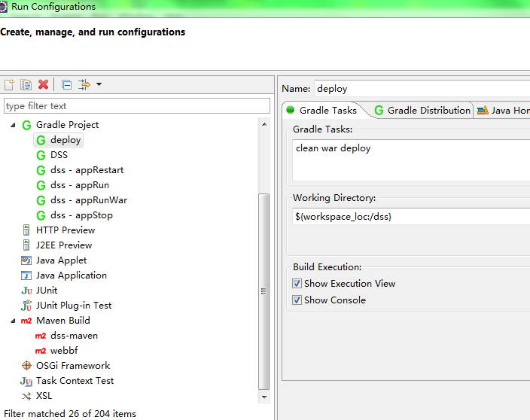Click the New launch configuration icon

10,84
